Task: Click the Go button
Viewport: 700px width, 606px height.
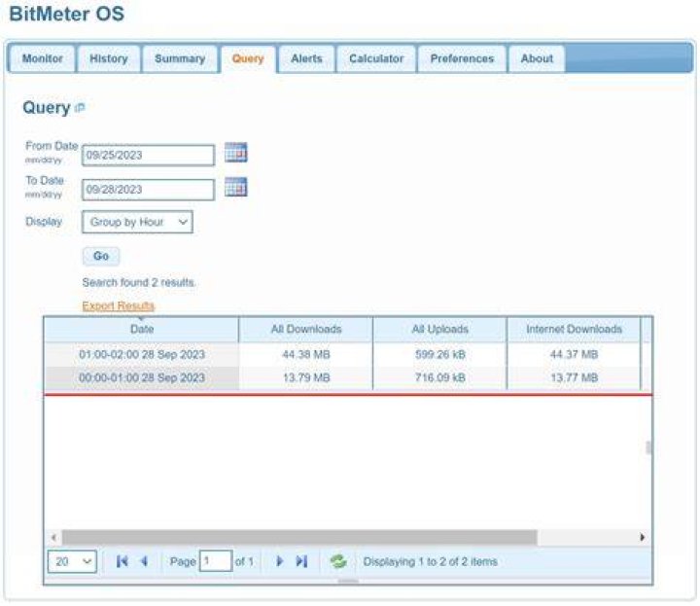Action: pos(101,257)
